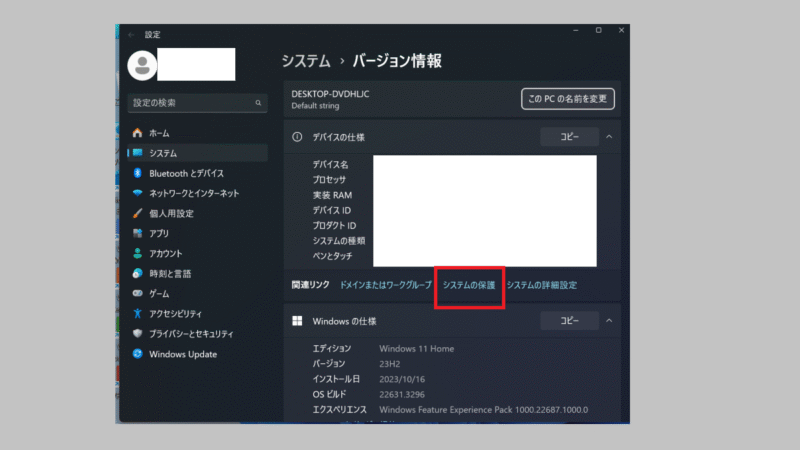Click the Windows 11 Home edition value

[x=416, y=348]
